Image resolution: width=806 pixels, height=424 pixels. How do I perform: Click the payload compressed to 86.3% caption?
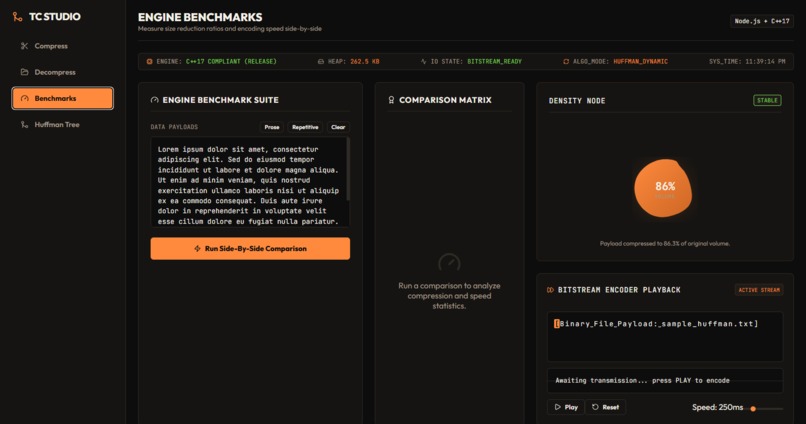[665, 244]
